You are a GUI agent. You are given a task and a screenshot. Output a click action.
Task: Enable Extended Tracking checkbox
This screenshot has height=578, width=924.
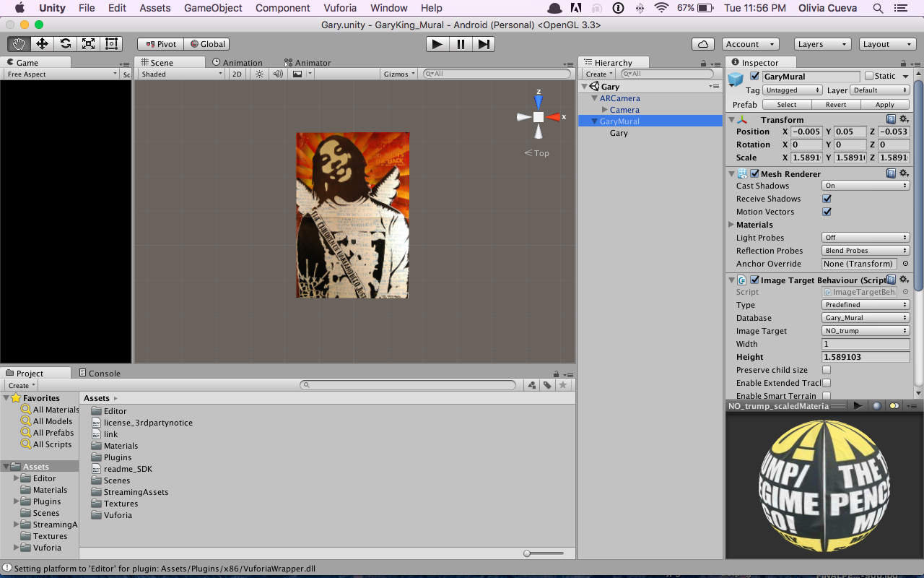coord(827,383)
